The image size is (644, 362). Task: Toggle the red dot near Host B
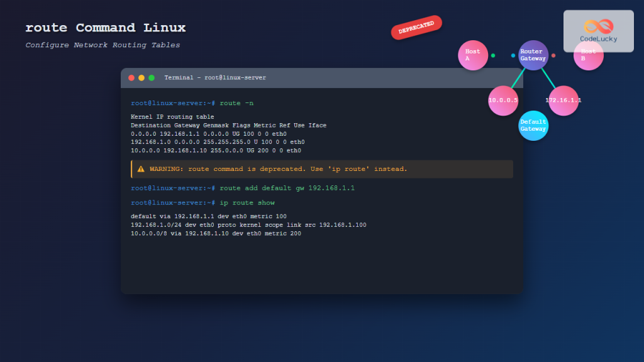click(553, 56)
